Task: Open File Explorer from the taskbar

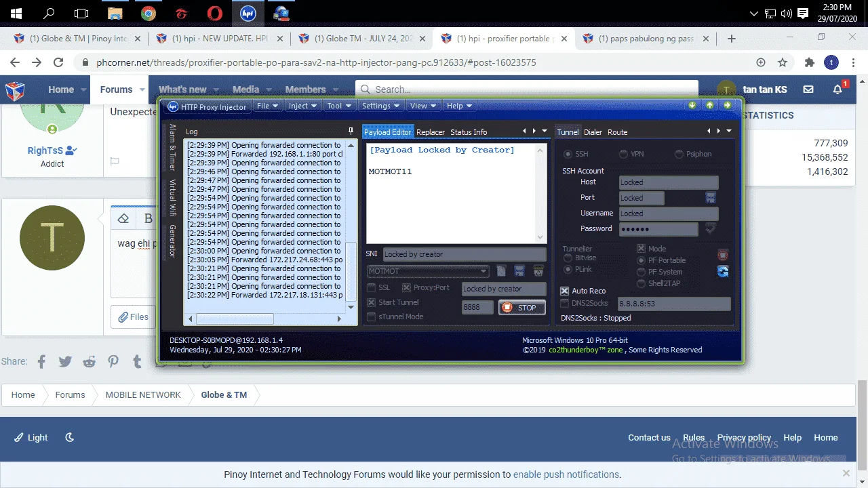Action: pyautogui.click(x=115, y=13)
